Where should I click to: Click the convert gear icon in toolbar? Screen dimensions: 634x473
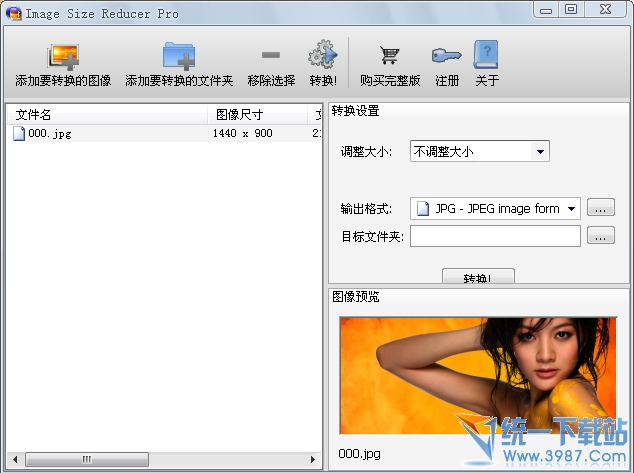[x=322, y=56]
